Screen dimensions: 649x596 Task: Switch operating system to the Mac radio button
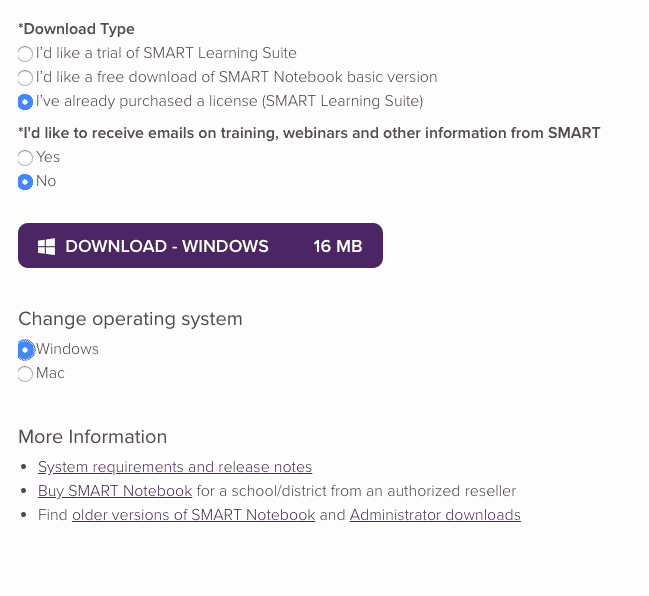25,374
